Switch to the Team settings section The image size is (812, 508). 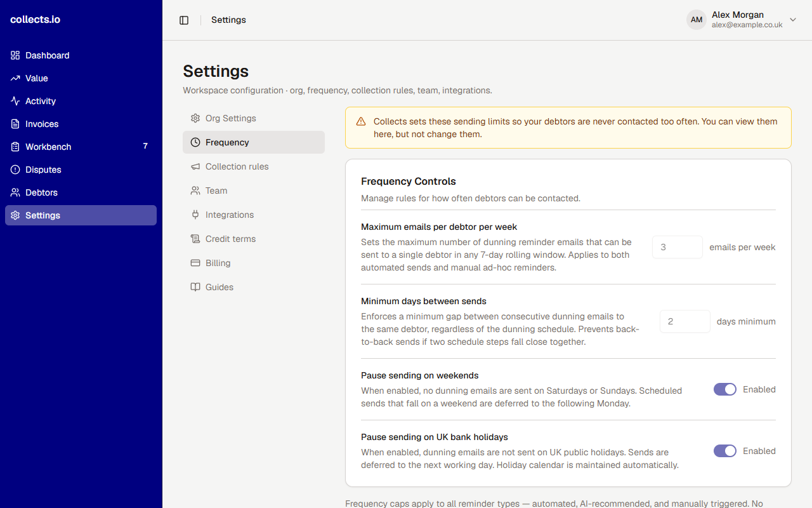pyautogui.click(x=254, y=190)
